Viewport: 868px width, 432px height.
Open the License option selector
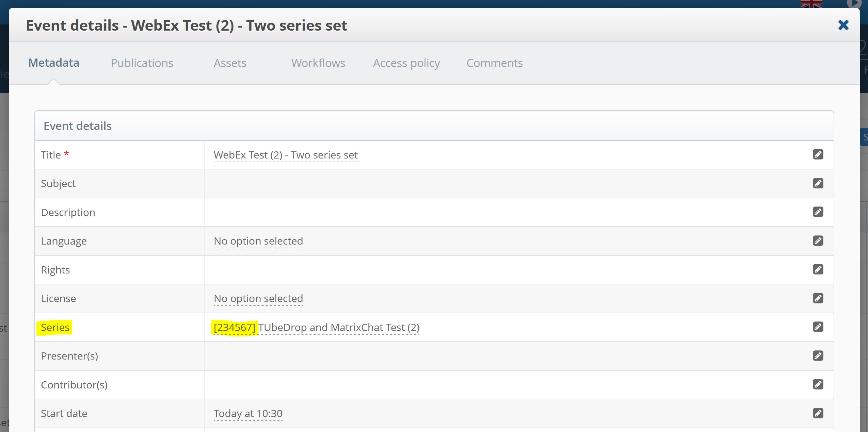[258, 298]
